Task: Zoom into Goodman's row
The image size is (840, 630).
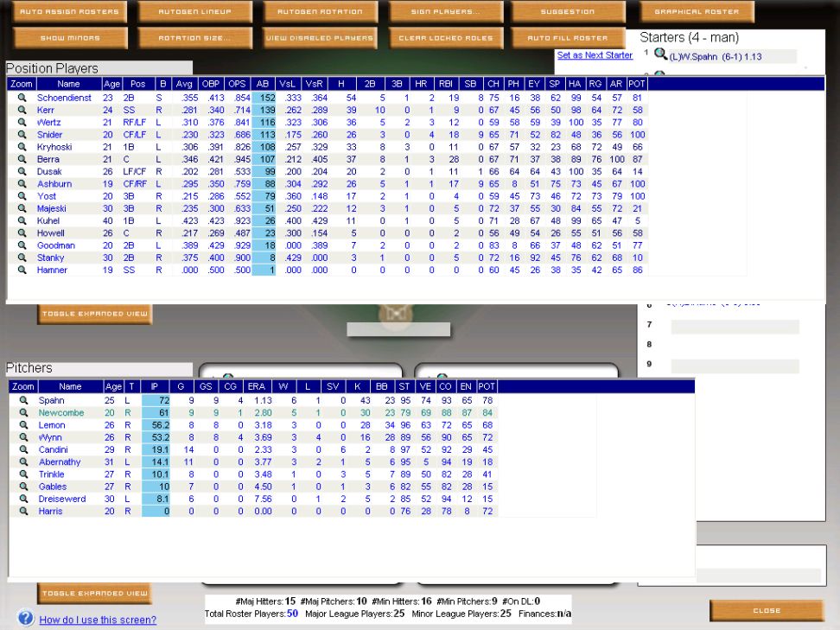Action: [x=22, y=245]
